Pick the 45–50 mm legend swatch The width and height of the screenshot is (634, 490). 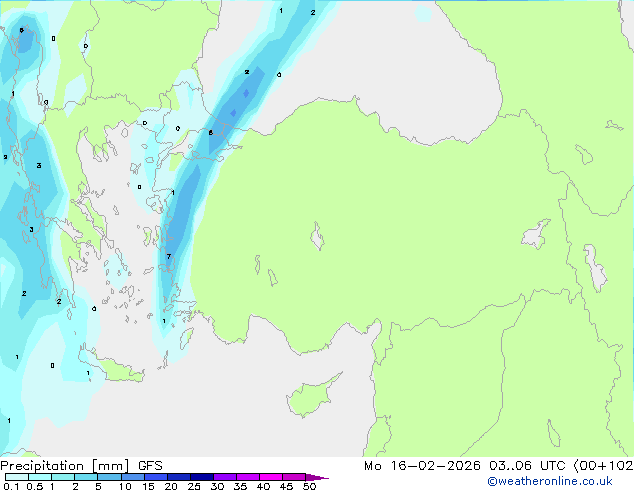click(x=294, y=477)
